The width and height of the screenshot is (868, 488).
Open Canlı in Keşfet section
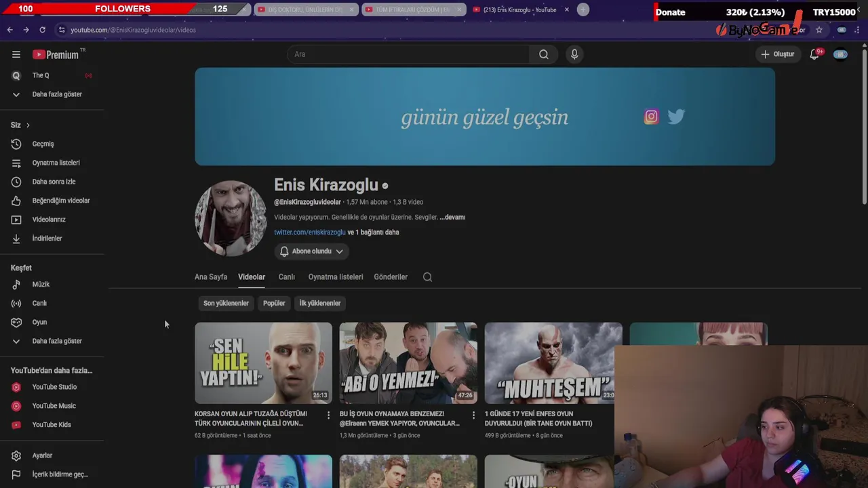click(52, 303)
